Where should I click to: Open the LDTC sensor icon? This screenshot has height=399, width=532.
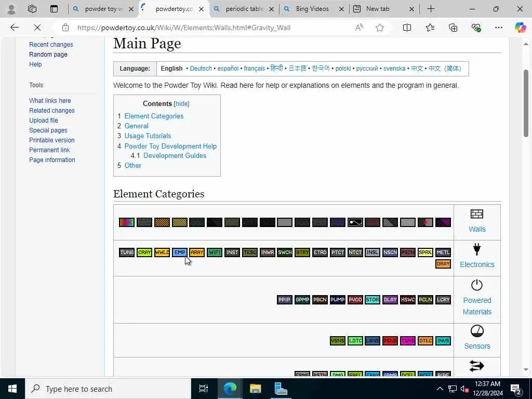(355, 341)
